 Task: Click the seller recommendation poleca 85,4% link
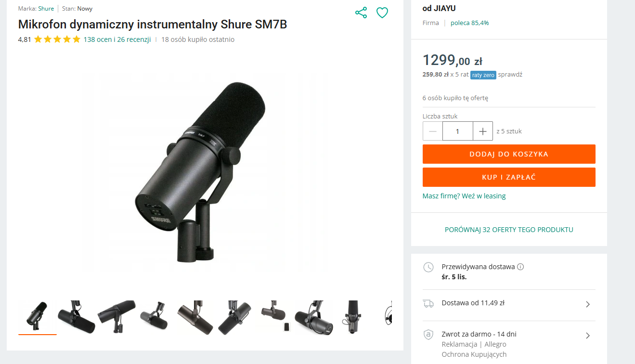tap(469, 23)
